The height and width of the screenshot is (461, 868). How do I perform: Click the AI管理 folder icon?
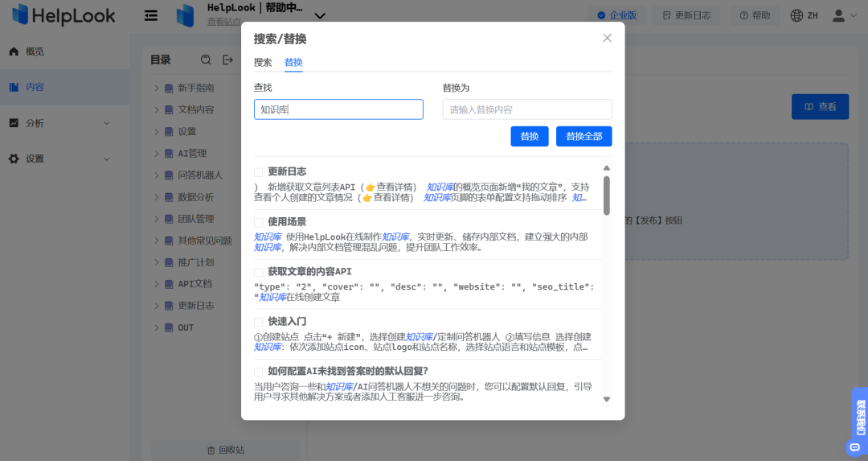point(169,154)
